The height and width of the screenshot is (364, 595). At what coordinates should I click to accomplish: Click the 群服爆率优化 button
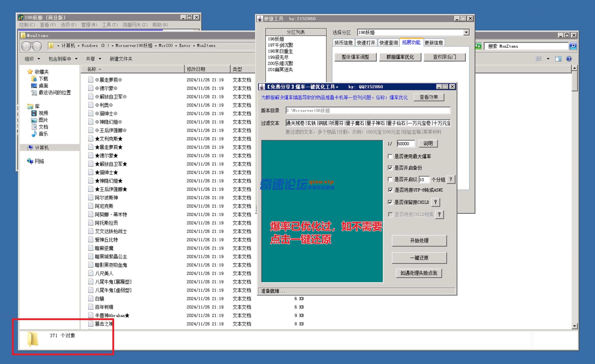[400, 57]
